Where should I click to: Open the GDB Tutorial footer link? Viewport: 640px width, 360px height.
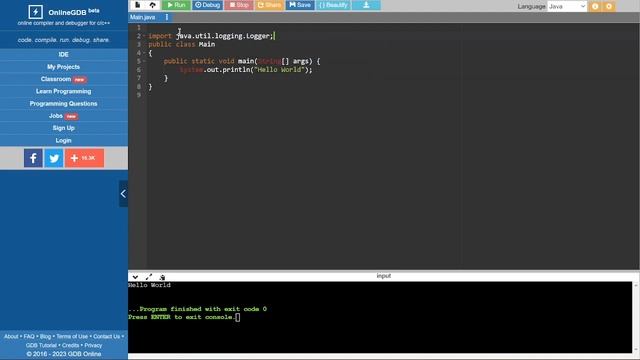tap(41, 345)
